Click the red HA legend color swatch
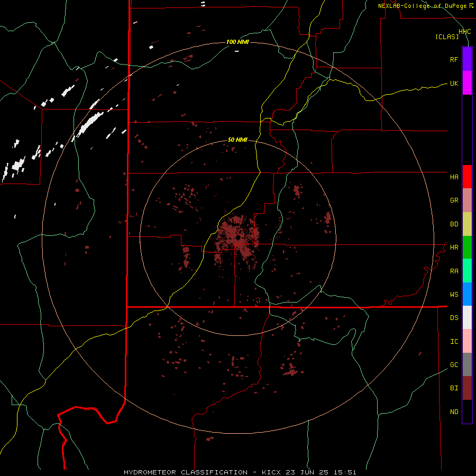Screen dimensions: 476x476 [x=467, y=177]
